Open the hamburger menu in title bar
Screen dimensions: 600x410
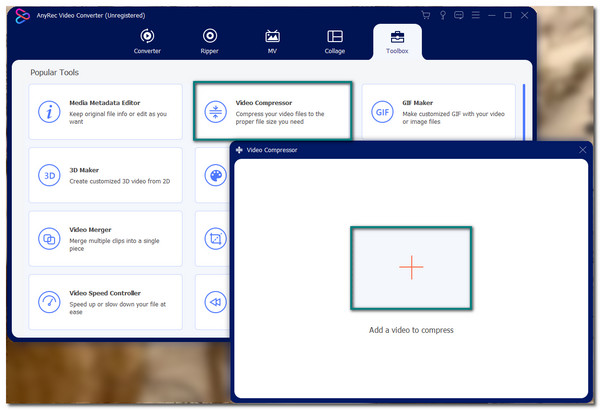coord(474,15)
